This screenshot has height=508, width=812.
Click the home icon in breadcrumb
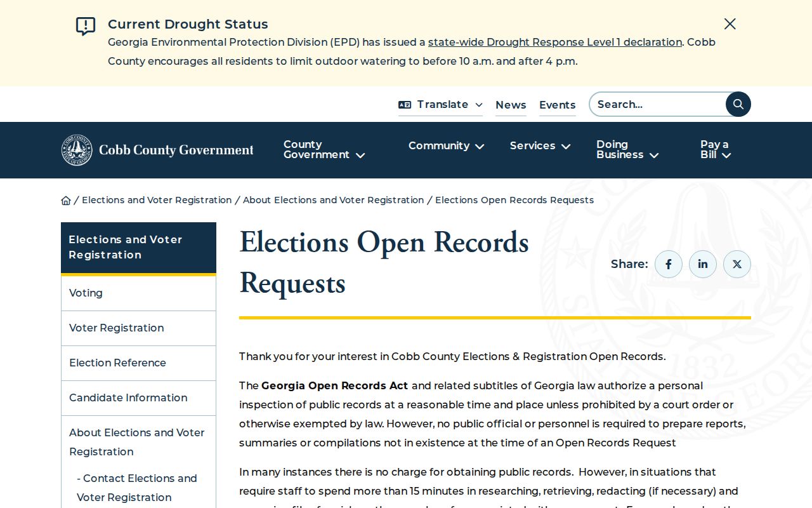tap(66, 201)
